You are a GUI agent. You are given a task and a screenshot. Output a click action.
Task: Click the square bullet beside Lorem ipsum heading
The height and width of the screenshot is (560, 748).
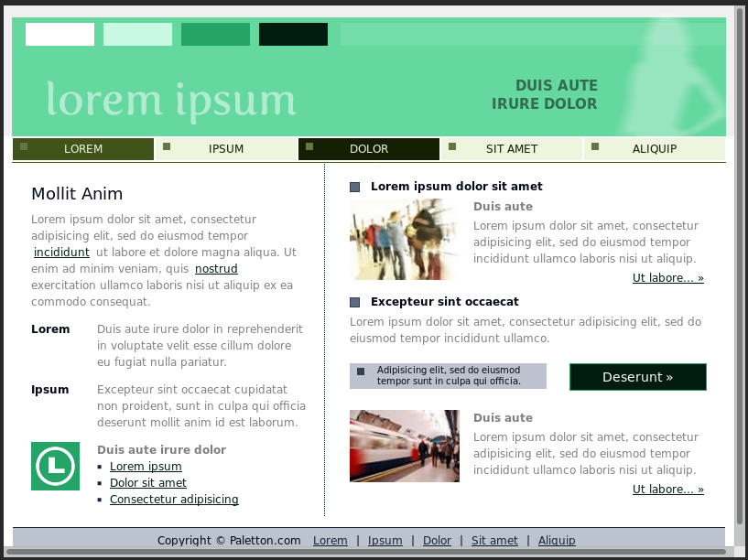point(355,188)
